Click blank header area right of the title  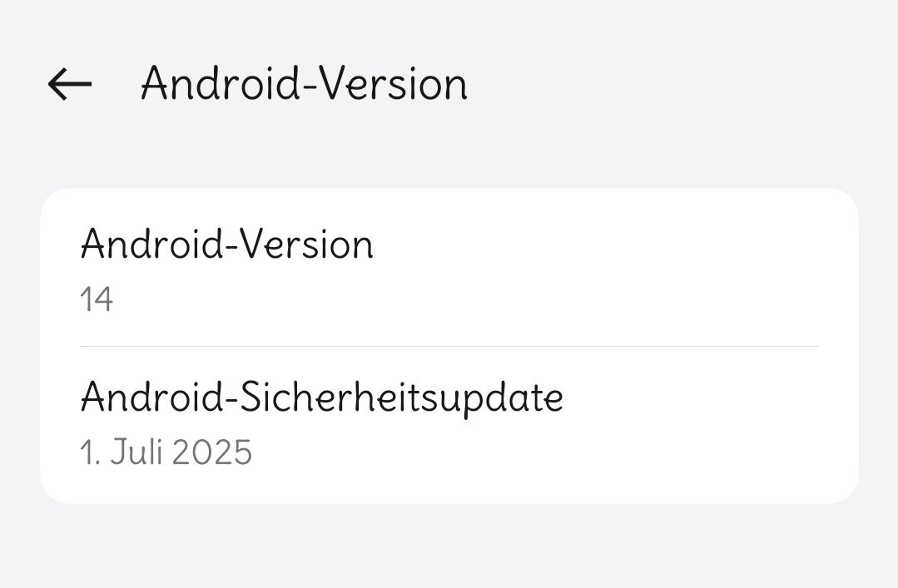point(682,84)
